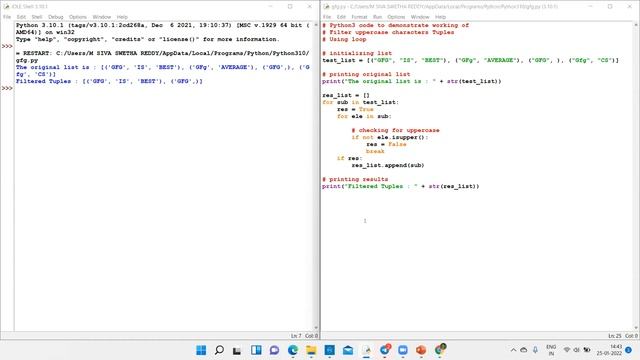Viewport: 640px width, 360px height.
Task: Open the Telegram icon with notification badge
Action: click(x=385, y=349)
